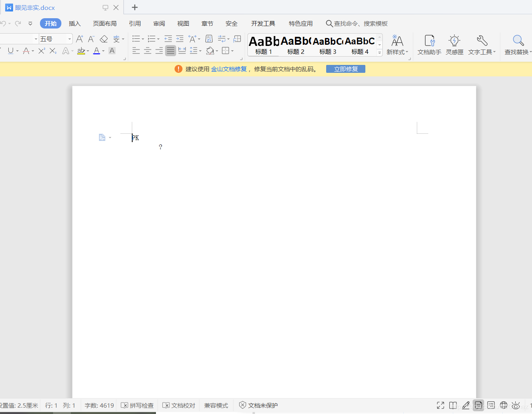
Task: Open the 页面布局 (Page Layout) tab
Action: coord(105,23)
